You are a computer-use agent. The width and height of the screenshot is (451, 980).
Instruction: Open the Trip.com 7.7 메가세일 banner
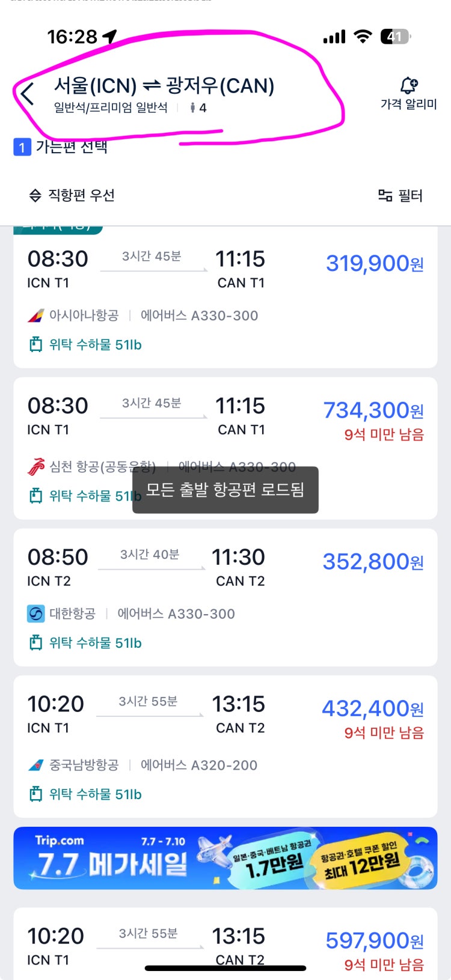tap(226, 858)
